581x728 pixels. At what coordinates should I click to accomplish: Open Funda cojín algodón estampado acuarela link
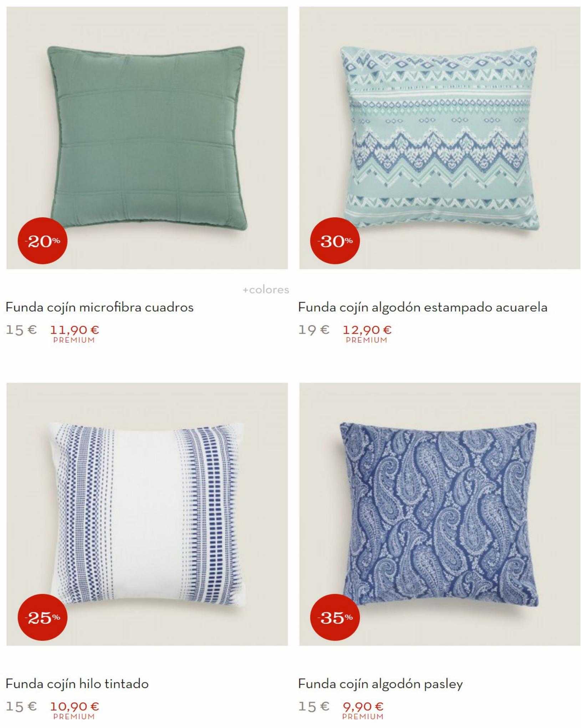coord(423,307)
